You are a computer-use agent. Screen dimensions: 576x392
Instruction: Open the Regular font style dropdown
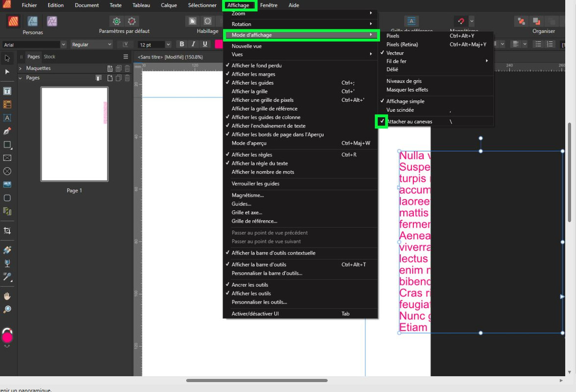click(x=109, y=45)
